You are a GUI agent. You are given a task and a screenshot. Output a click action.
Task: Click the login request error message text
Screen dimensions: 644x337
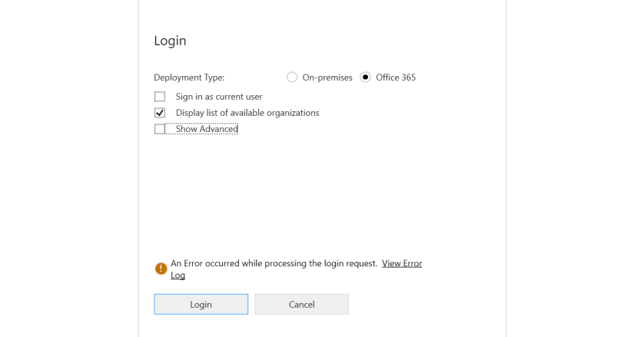pos(274,263)
